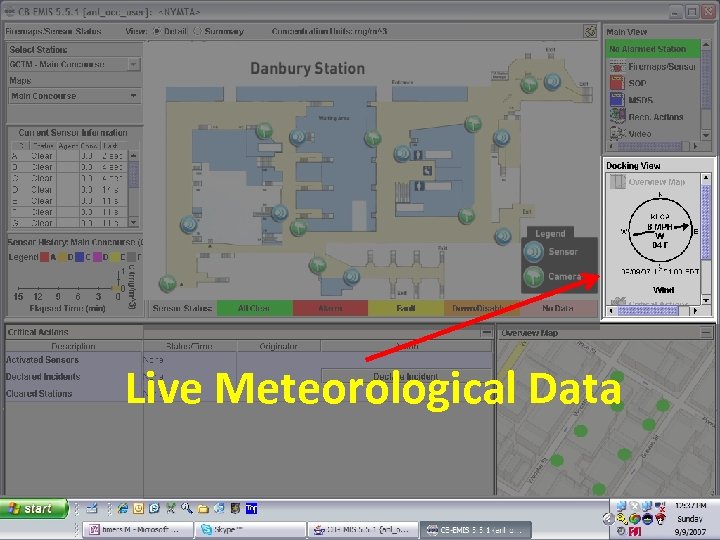Open the Maps dropdown showing Main Concourse
Screen dimensions: 720x540
click(74, 96)
